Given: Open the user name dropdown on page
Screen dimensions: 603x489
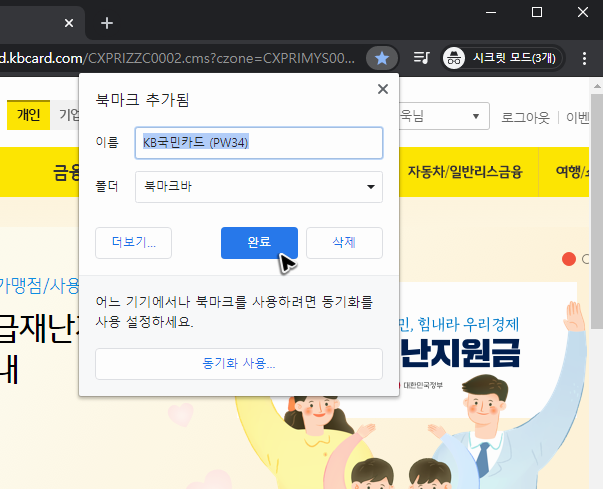Looking at the screenshot, I should (x=444, y=116).
